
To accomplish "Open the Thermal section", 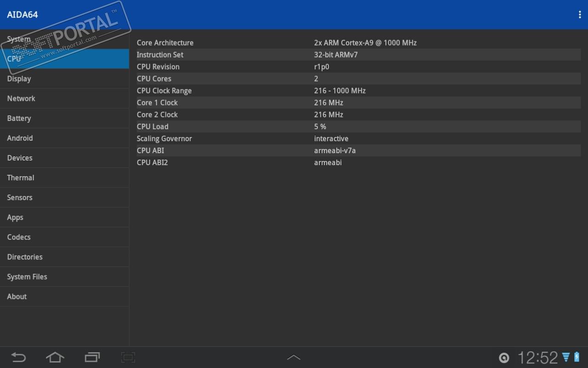I will 64,178.
